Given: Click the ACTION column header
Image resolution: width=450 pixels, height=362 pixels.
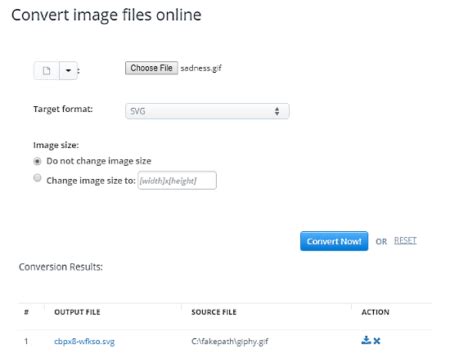Looking at the screenshot, I should [x=375, y=312].
